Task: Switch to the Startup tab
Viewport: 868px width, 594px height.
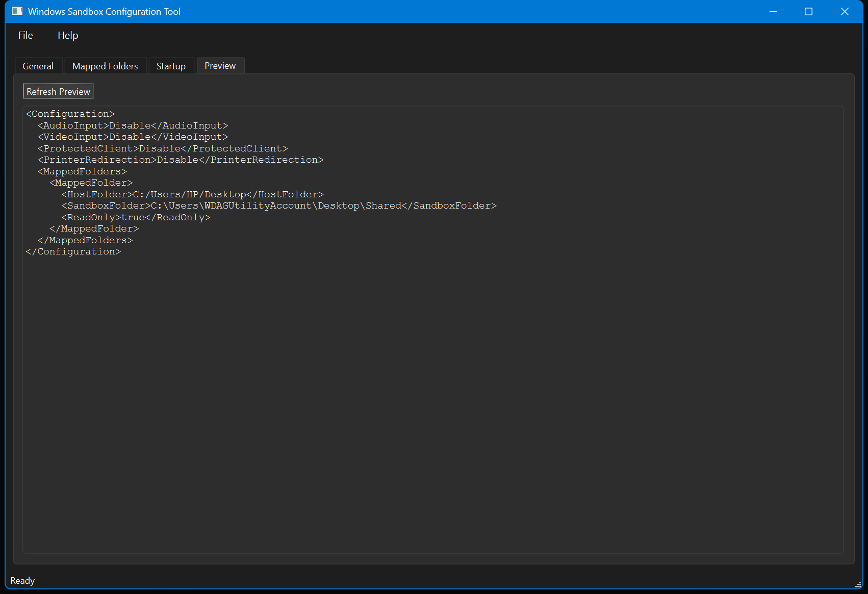Action: (171, 66)
